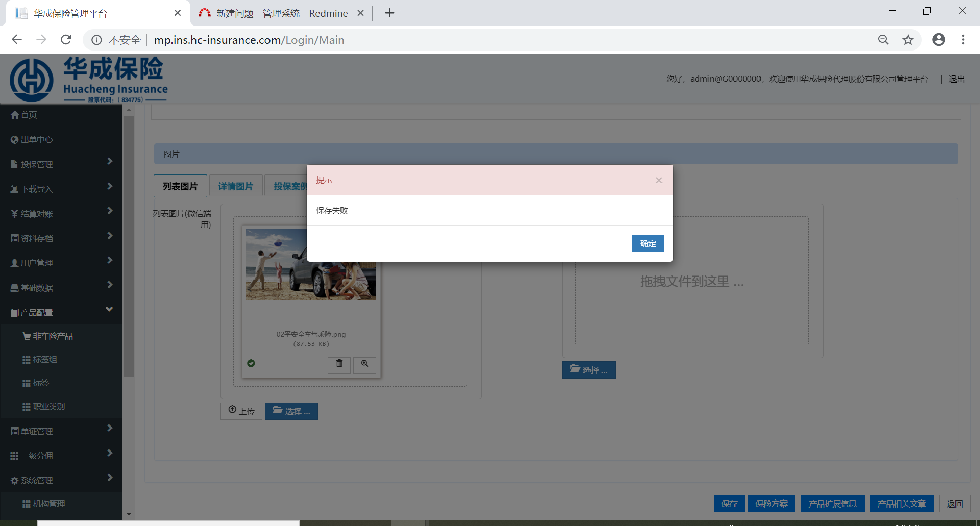980x526 pixels.
Task: Click the grid icon beside 机构管理
Action: pos(27,504)
